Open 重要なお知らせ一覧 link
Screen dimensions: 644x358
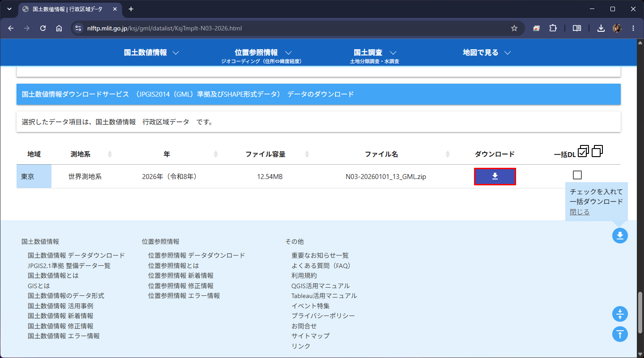click(320, 256)
